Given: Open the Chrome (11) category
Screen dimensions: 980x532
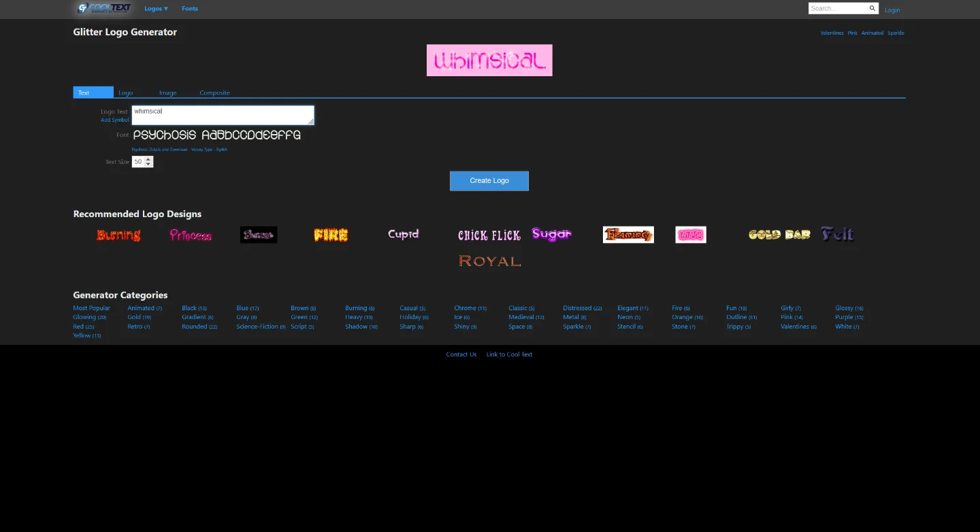Looking at the screenshot, I should tap(470, 308).
